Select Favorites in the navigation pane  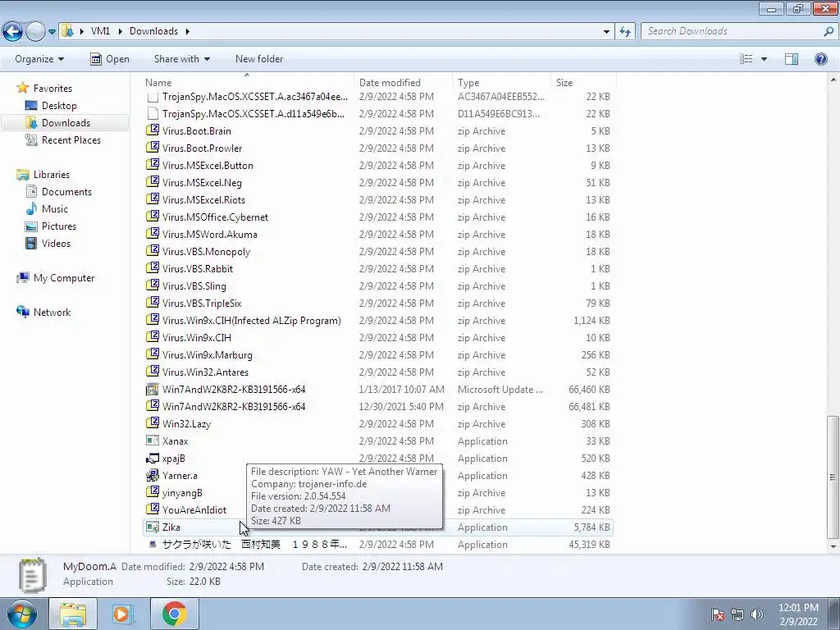click(52, 89)
